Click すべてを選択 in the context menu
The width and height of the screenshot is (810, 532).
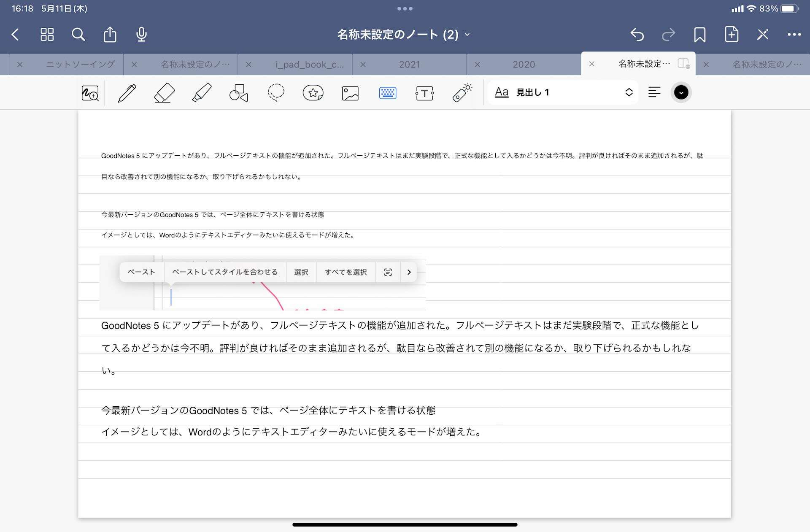346,272
